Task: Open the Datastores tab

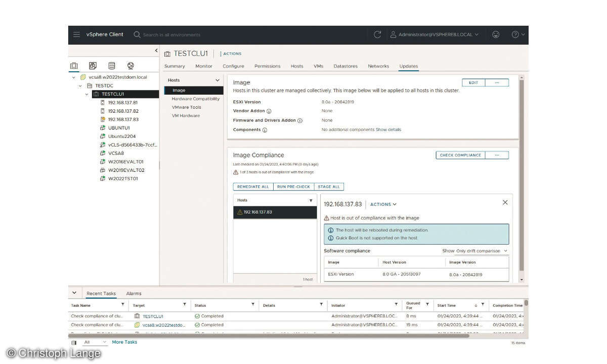Action: 345,66
